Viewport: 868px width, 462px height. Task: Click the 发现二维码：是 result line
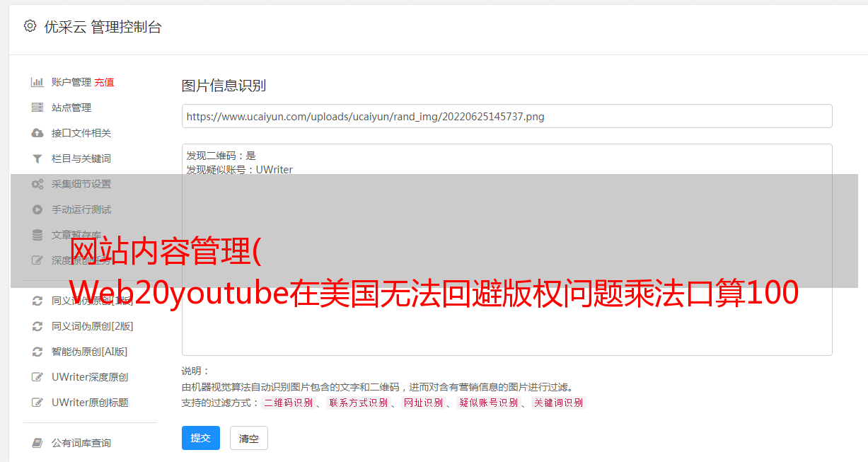coord(221,156)
